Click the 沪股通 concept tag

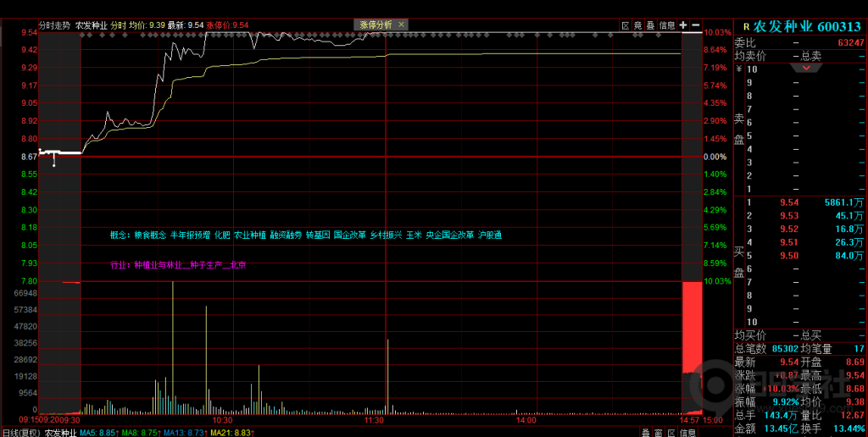pos(490,235)
